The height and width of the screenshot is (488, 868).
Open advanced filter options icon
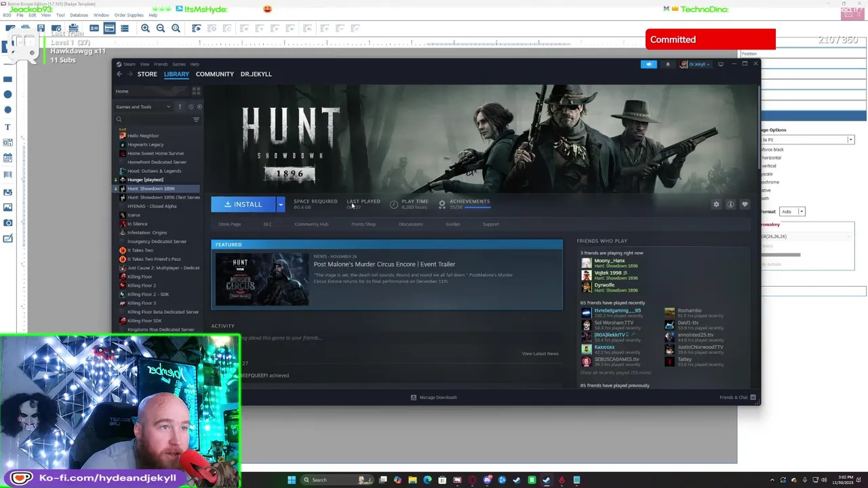(196, 119)
